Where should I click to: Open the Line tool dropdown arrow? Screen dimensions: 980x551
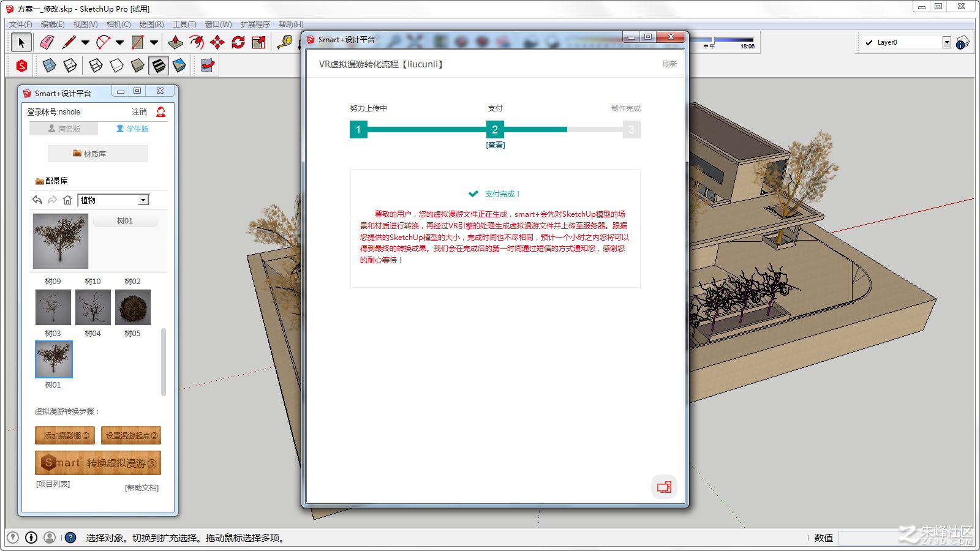pos(85,42)
